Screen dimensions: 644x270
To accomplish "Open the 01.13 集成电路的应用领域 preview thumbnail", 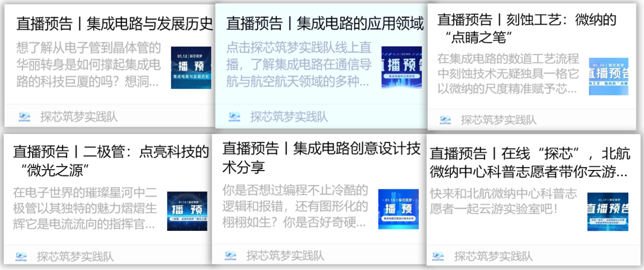I will (401, 67).
